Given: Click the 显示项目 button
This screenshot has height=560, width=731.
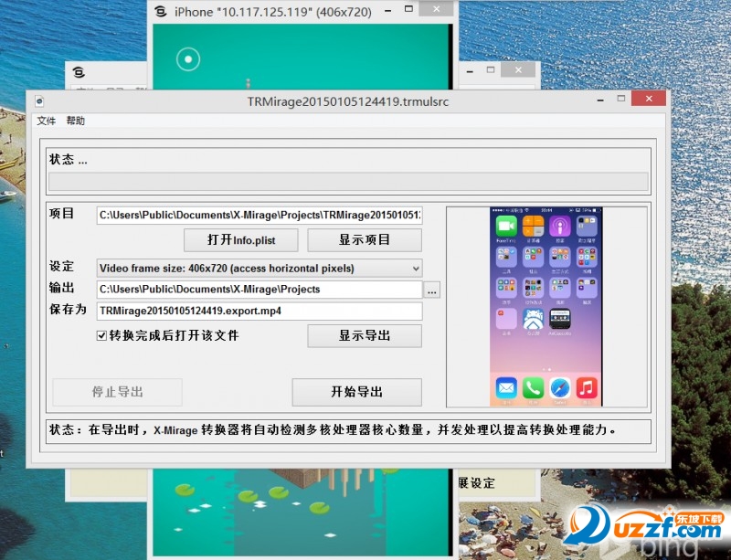Looking at the screenshot, I should (365, 240).
